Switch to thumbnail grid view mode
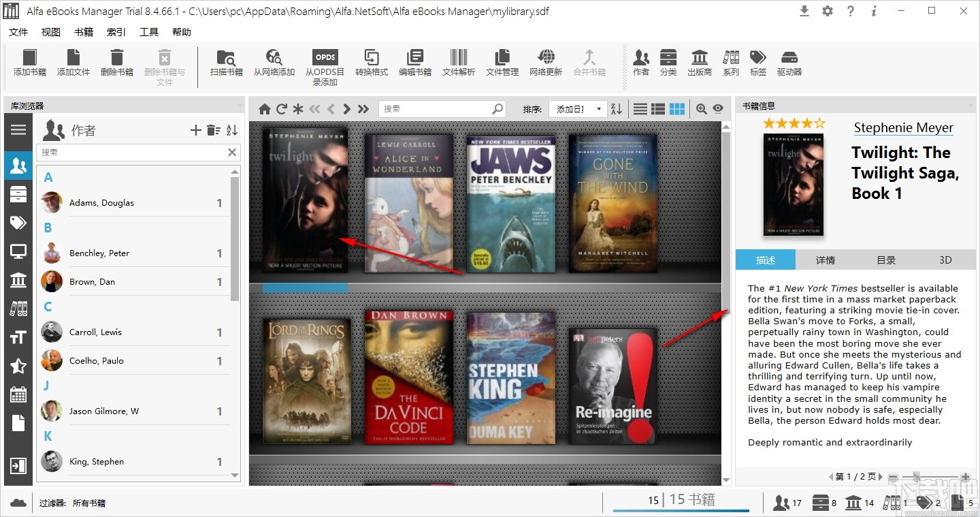 676,108
